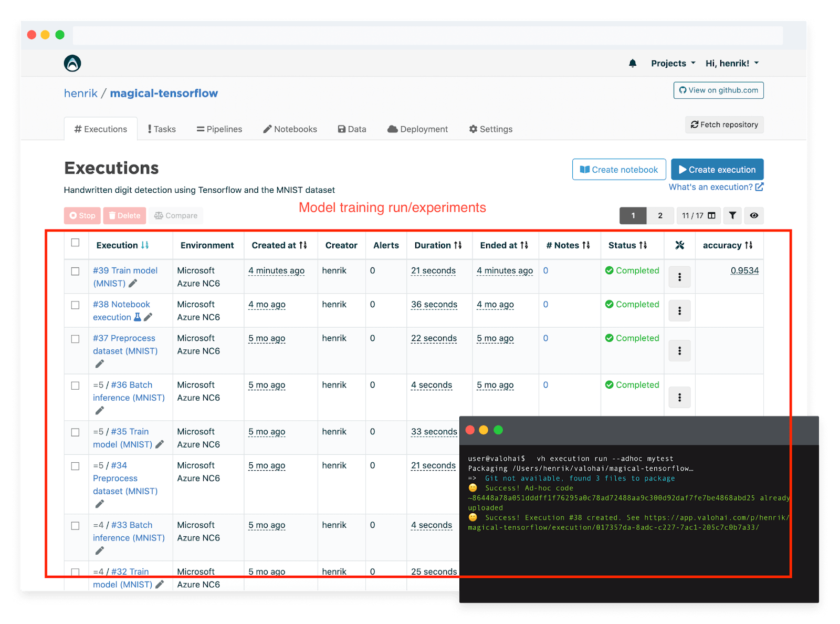Open the kebab dropdown on #38 Notebook execution
The width and height of the screenshot is (840, 624).
coord(679,310)
